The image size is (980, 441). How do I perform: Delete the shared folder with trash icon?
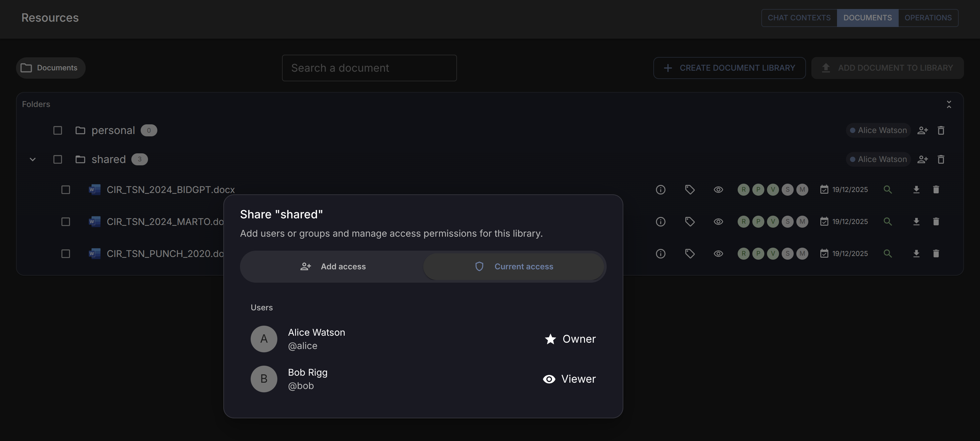(x=941, y=159)
